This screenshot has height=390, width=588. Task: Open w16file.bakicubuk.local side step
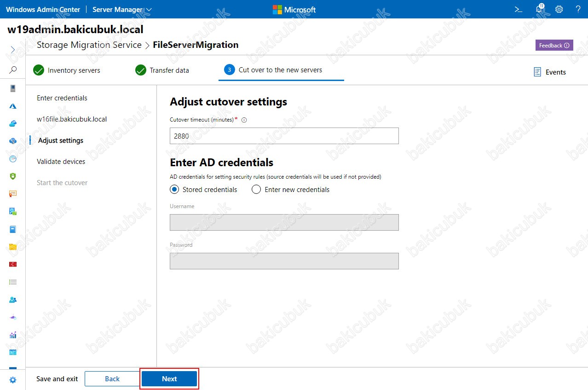pyautogui.click(x=72, y=119)
